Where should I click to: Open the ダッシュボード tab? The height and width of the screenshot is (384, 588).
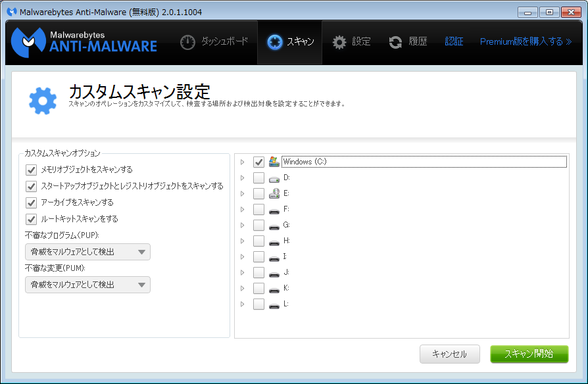tap(214, 42)
